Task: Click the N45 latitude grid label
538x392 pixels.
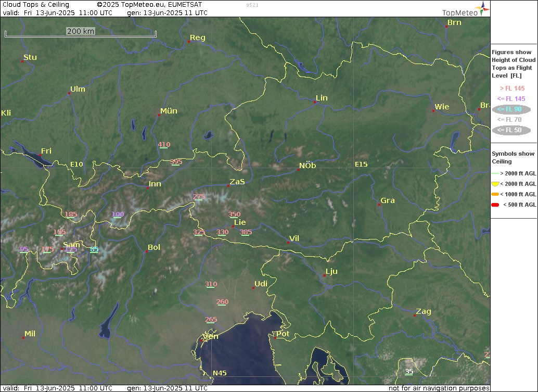Action: pyautogui.click(x=220, y=373)
